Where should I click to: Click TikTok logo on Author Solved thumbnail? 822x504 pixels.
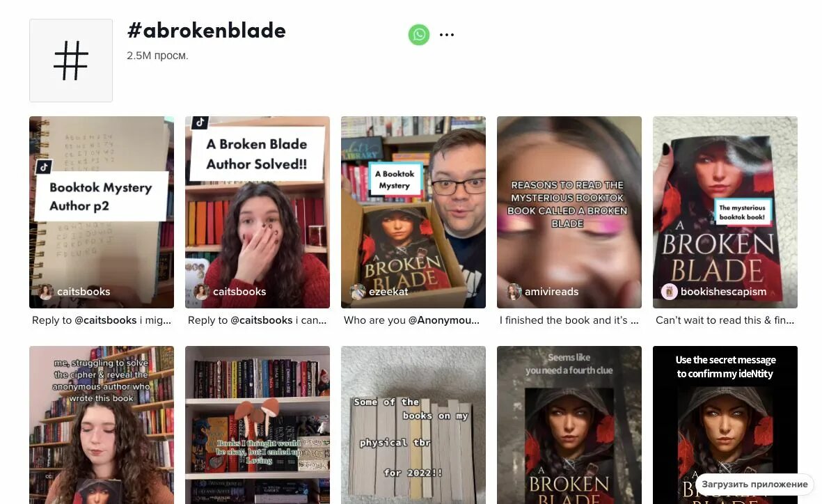(x=200, y=123)
